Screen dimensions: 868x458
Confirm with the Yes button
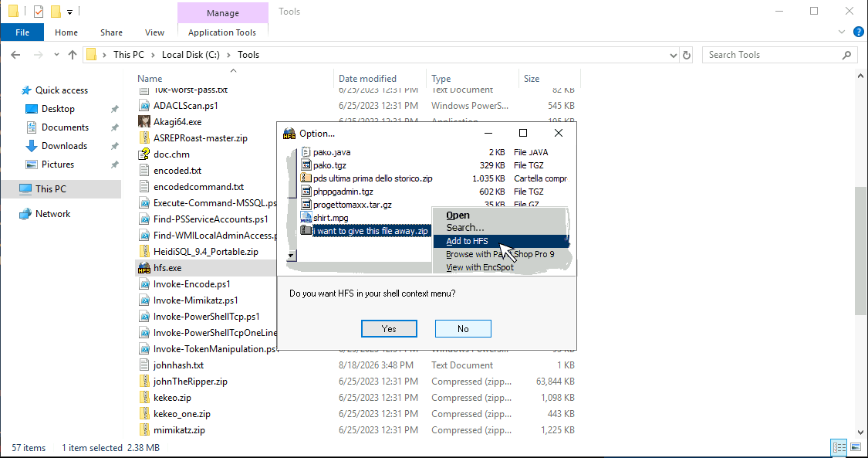(389, 328)
